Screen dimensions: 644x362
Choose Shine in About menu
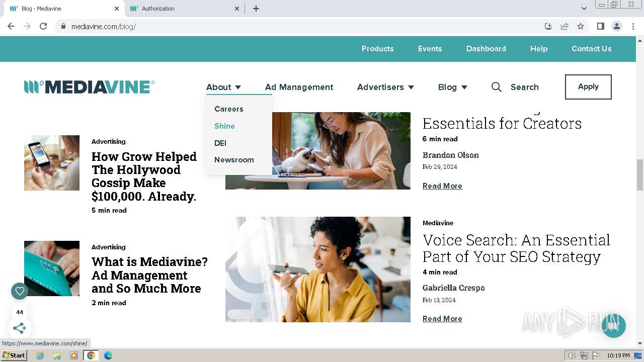[224, 126]
